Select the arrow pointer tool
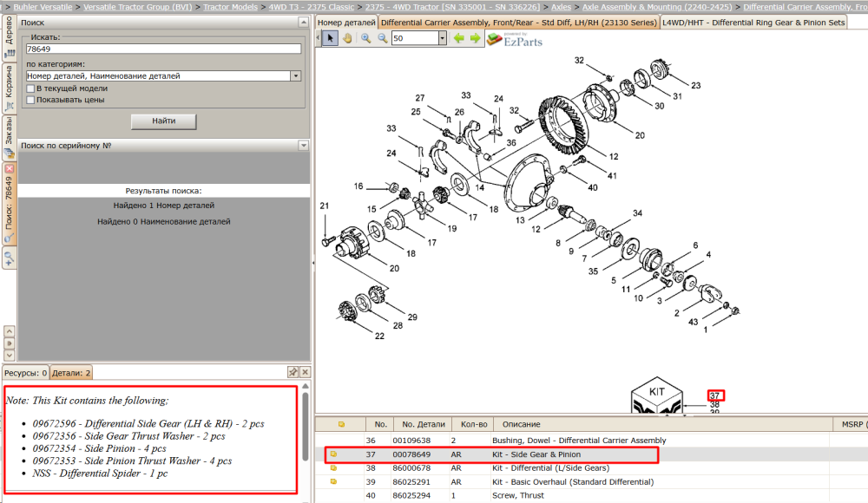Viewport: 868px width, 503px height. click(330, 38)
